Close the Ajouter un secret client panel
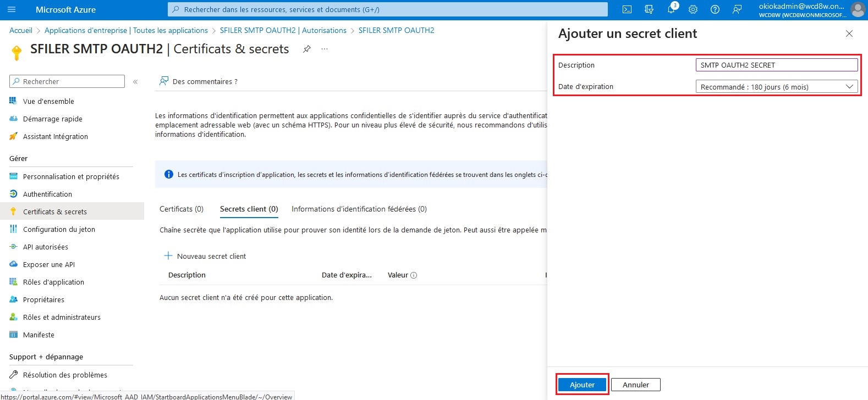The width and height of the screenshot is (868, 400). pos(849,34)
